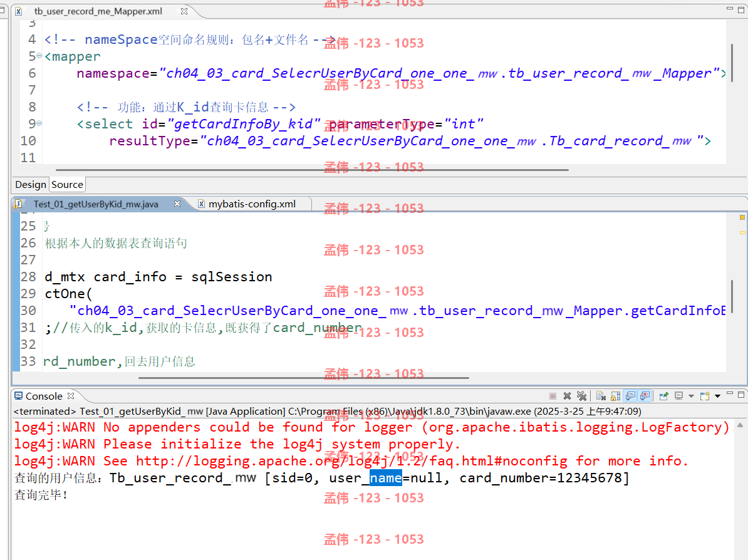
Task: Click line number 8 in XML editor
Action: point(32,107)
